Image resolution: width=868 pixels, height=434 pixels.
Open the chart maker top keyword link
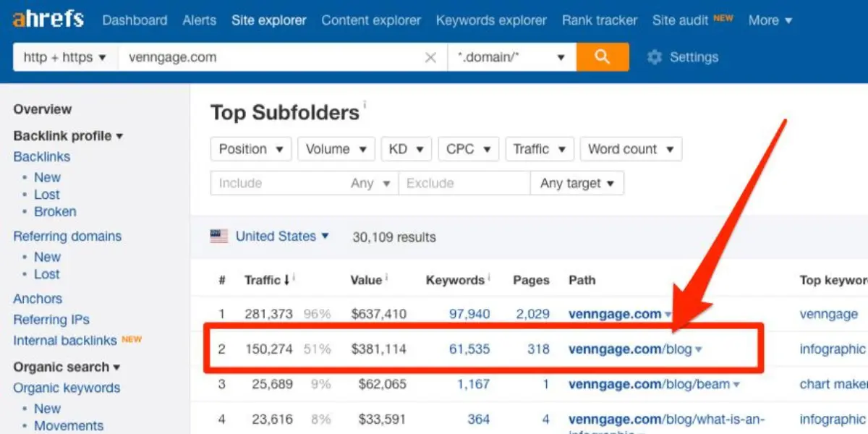833,384
